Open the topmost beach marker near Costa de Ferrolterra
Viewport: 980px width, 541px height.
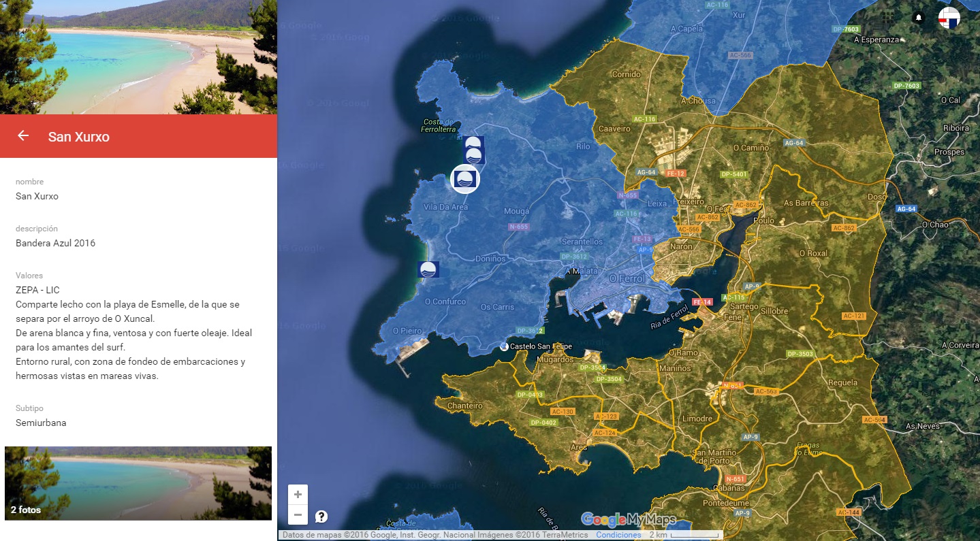[474, 144]
